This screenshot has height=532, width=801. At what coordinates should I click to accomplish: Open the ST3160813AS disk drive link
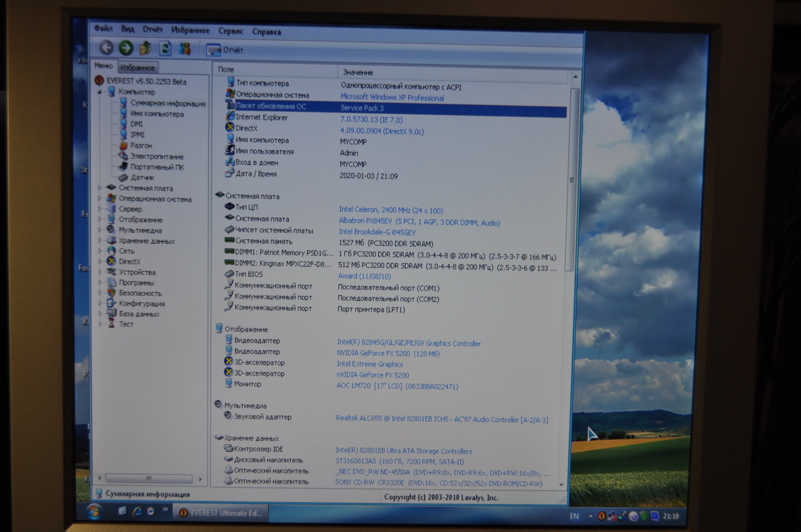click(x=400, y=462)
